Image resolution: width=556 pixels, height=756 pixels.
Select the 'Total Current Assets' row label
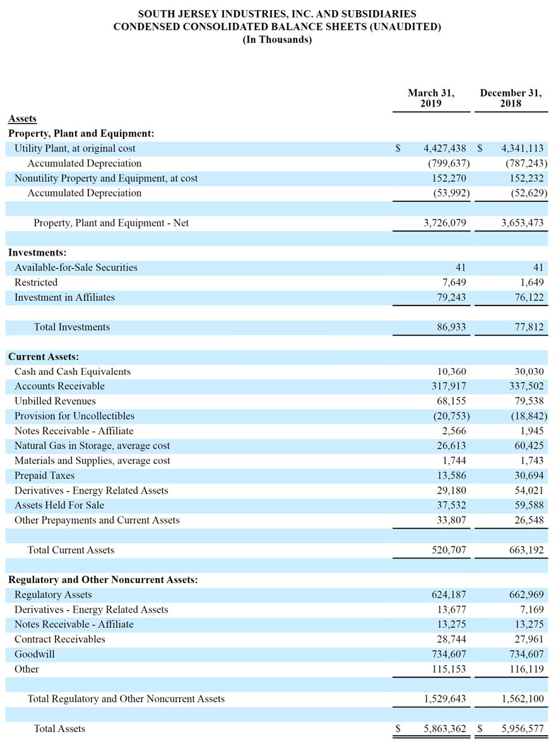(x=71, y=550)
